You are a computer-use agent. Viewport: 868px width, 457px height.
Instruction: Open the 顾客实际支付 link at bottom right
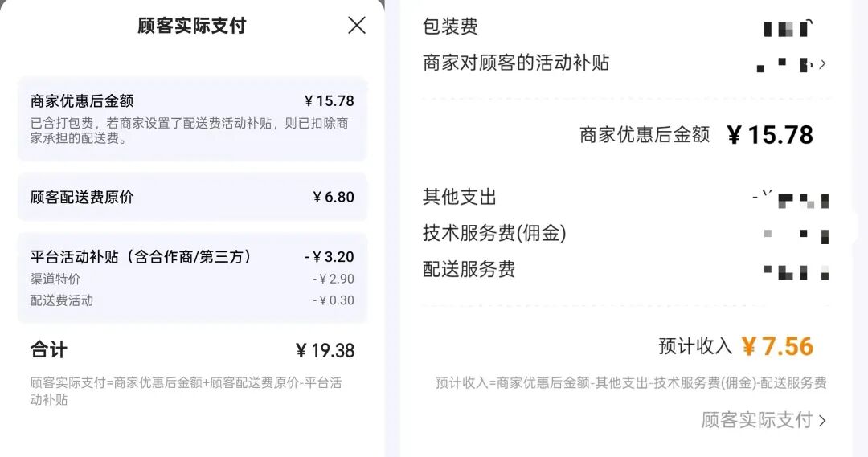(763, 420)
